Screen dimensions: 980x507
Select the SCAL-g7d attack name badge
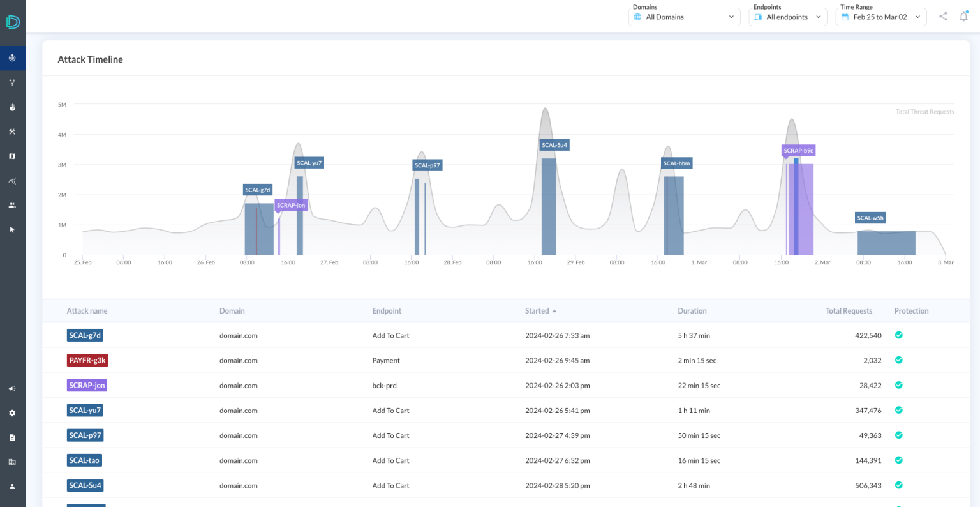pyautogui.click(x=85, y=335)
